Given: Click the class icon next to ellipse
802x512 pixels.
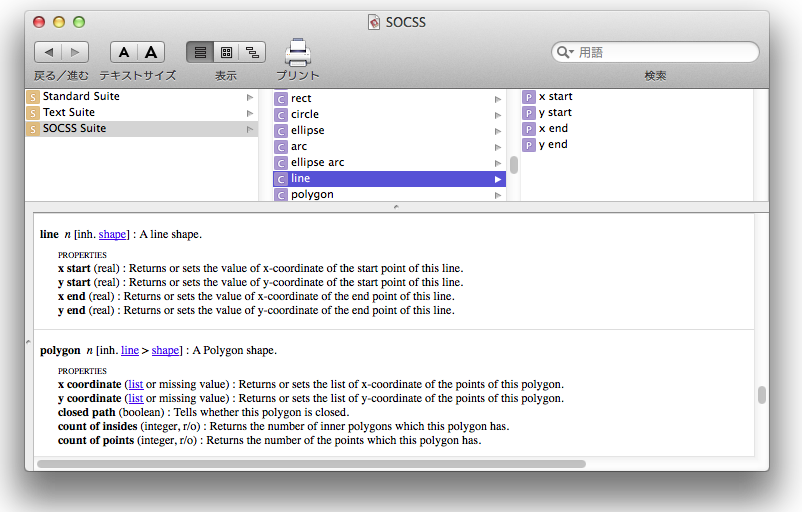Looking at the screenshot, I should pyautogui.click(x=281, y=131).
